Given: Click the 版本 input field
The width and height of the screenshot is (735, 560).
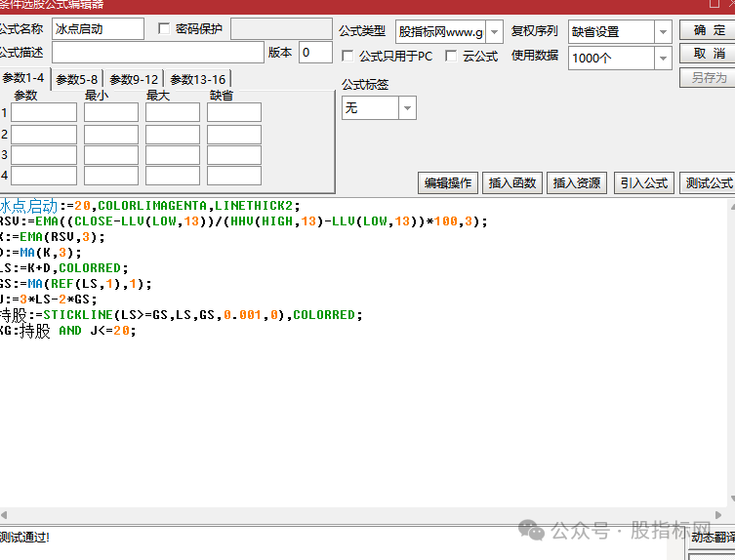Looking at the screenshot, I should coord(315,53).
